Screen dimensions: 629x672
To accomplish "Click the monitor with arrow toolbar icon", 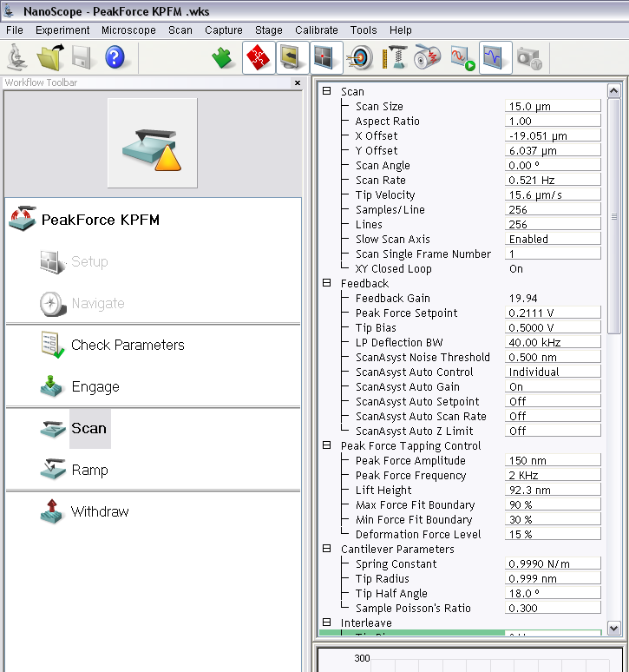I will (x=292, y=58).
